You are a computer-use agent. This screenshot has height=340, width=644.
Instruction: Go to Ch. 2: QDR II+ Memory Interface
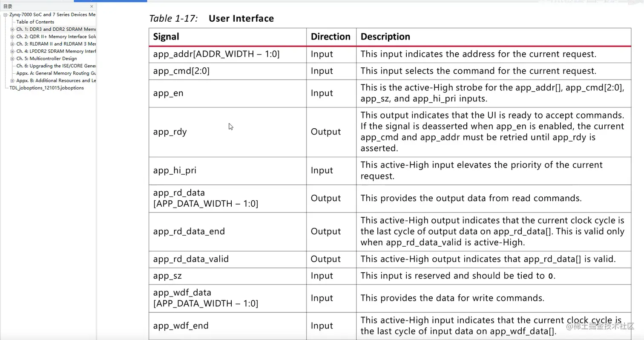click(56, 37)
